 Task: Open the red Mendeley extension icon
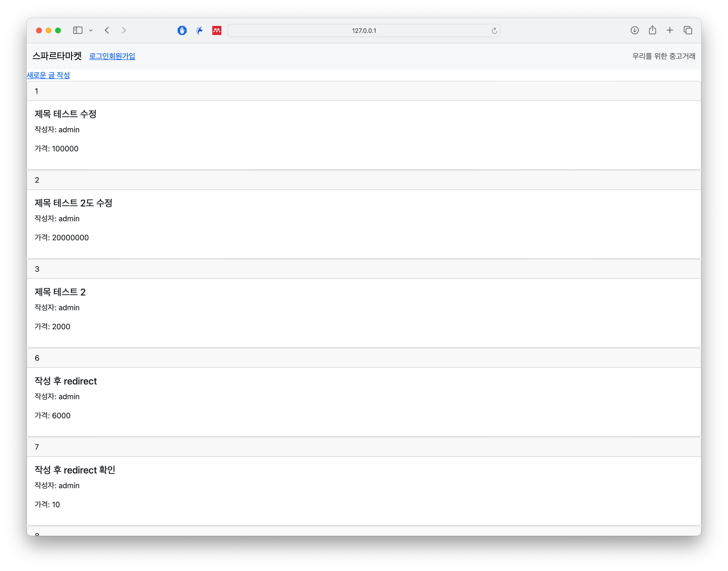[x=217, y=30]
